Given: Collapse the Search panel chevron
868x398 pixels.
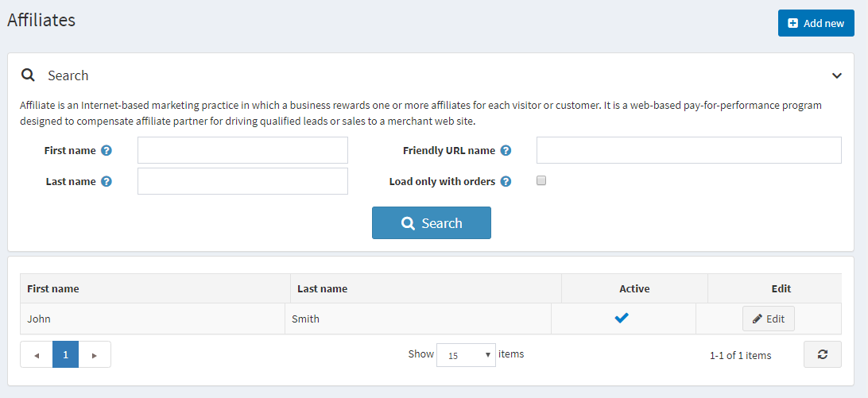Looking at the screenshot, I should (x=836, y=75).
